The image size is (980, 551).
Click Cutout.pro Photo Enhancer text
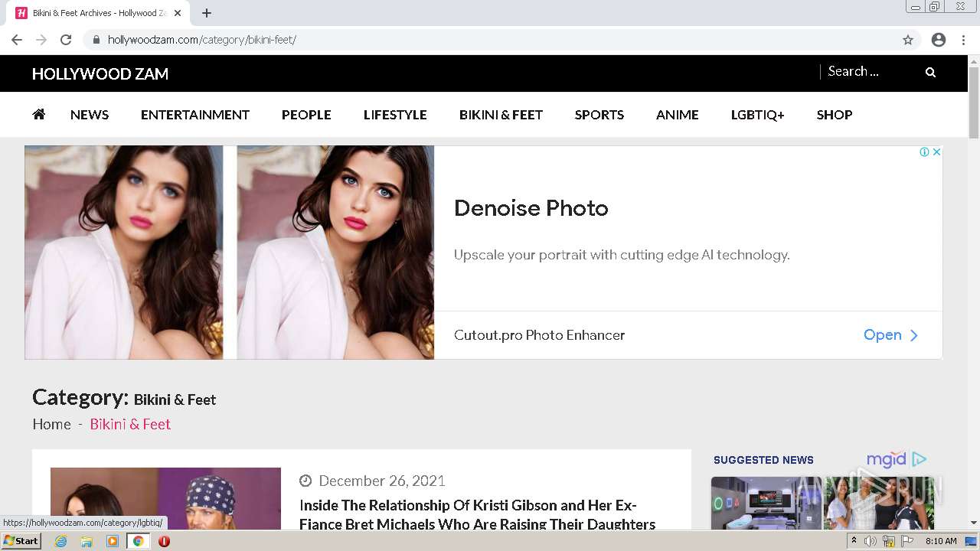click(540, 335)
